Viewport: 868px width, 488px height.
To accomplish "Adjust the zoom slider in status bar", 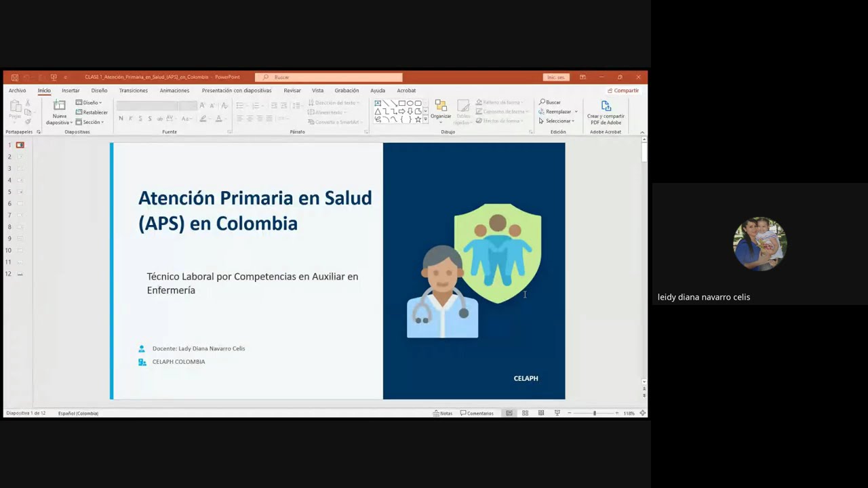I will pos(594,413).
